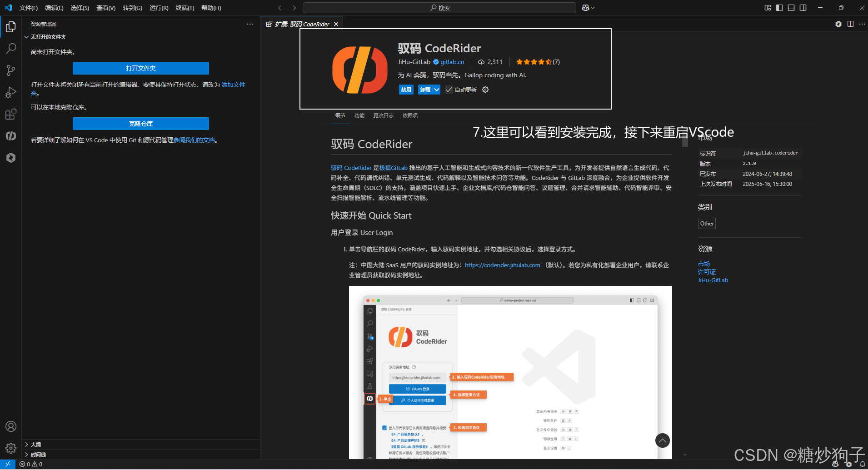Viewport: 868px width, 470px height.
Task: Click the command center search box
Action: (x=439, y=8)
